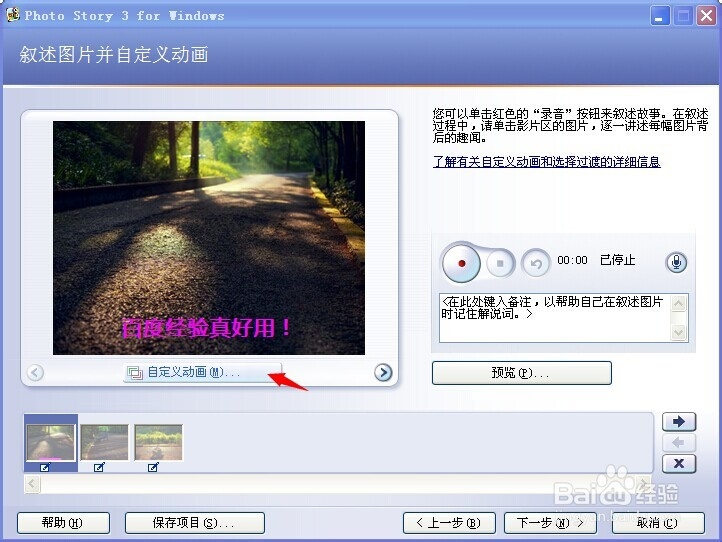Close the Photo Story 3 window

[x=706, y=16]
